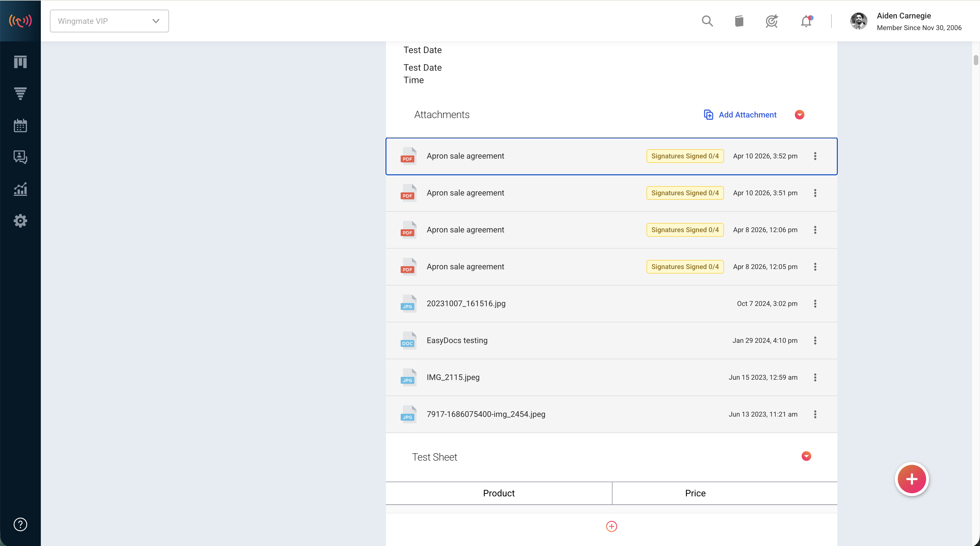Click the Aiden Carnegie name text
Screen dimensions: 980x546
click(903, 16)
